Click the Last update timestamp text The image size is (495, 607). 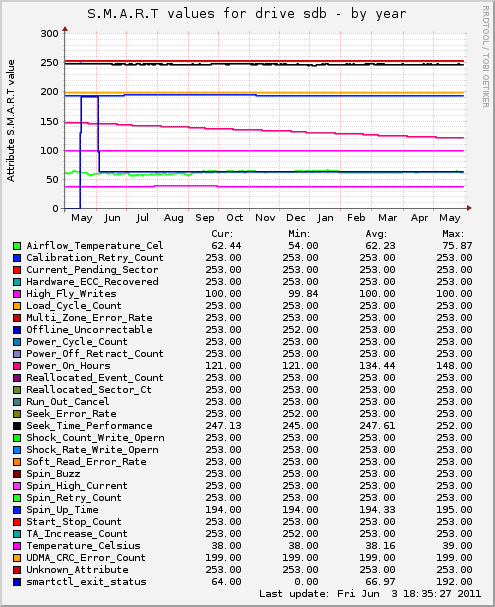tap(370, 594)
